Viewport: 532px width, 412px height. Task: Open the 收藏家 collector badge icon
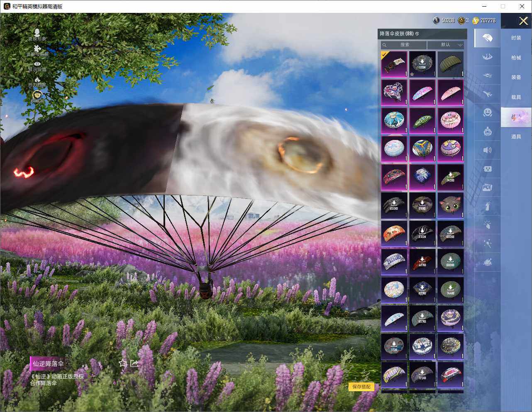[37, 97]
